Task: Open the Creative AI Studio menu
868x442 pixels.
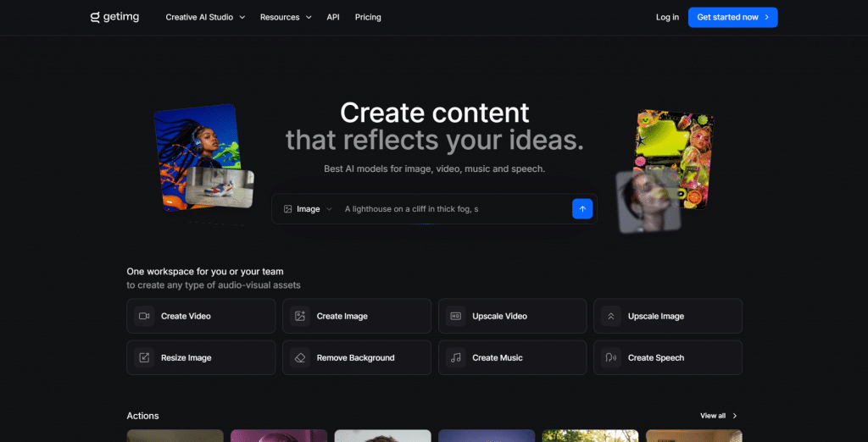Action: (205, 17)
